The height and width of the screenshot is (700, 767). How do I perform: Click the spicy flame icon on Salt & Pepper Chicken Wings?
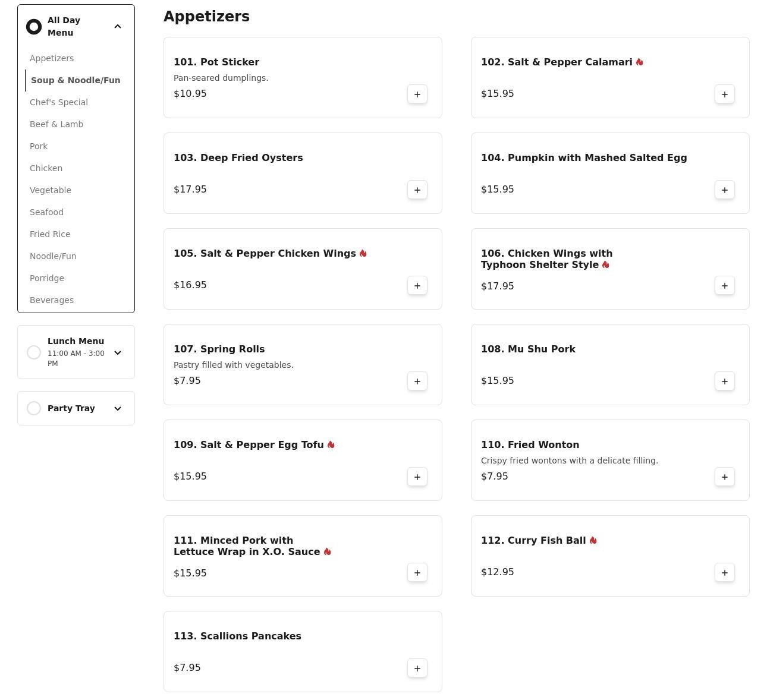pos(363,254)
